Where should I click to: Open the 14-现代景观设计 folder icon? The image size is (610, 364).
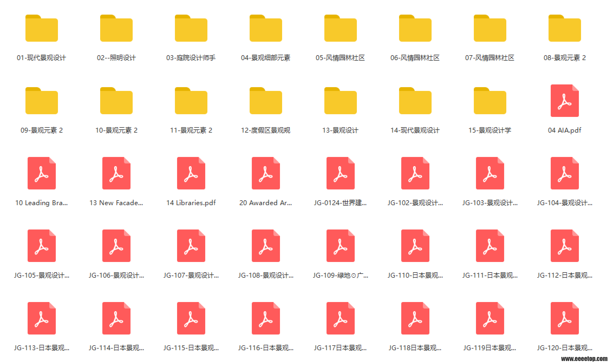click(415, 101)
